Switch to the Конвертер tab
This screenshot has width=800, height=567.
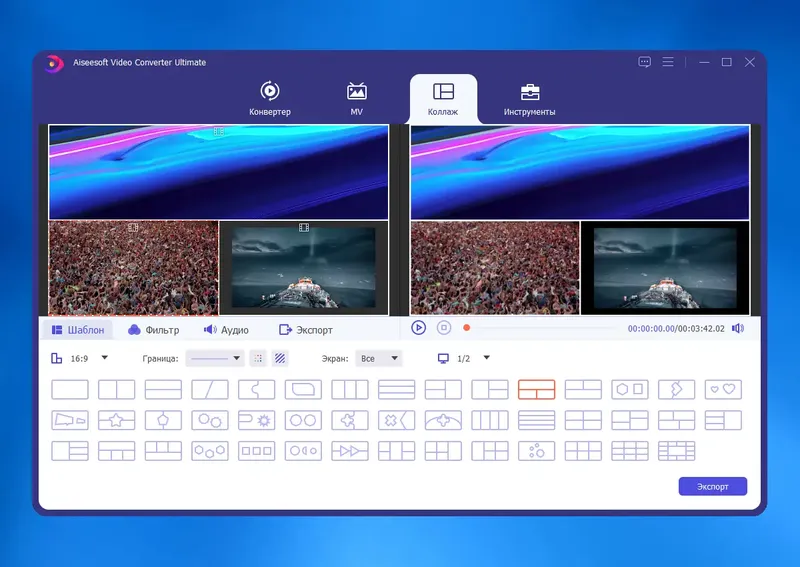click(x=270, y=98)
